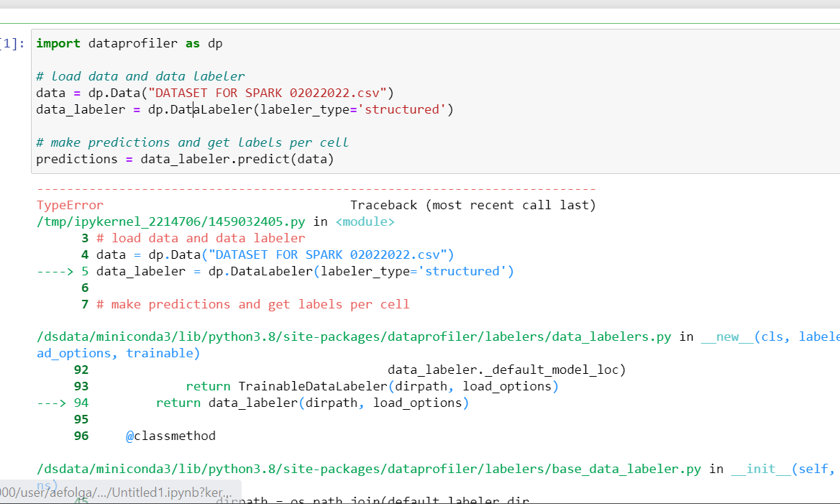
Task: Click the '# load data and data labeler' comment in the cell
Action: [140, 77]
